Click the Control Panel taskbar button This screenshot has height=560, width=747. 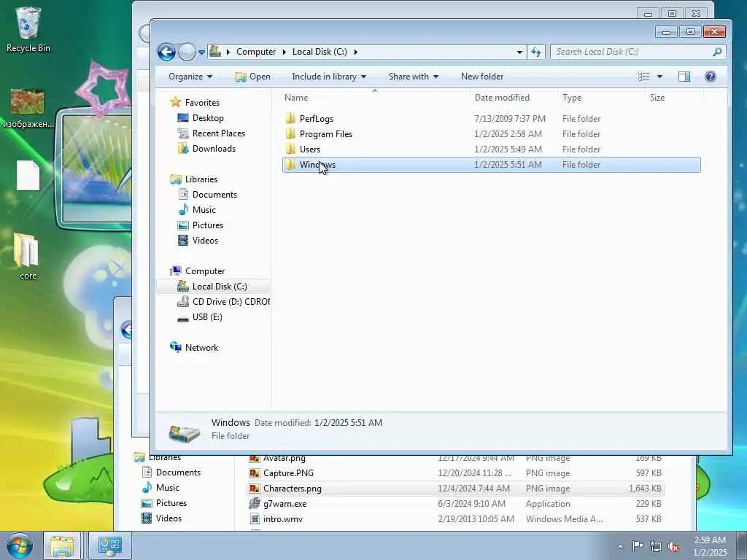[110, 545]
